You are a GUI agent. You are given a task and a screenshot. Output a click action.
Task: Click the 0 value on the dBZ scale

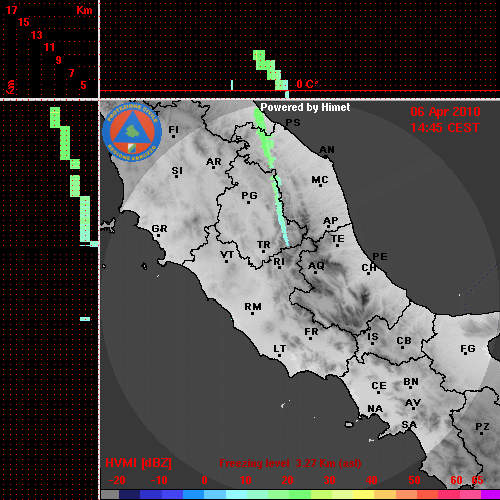[x=204, y=480]
